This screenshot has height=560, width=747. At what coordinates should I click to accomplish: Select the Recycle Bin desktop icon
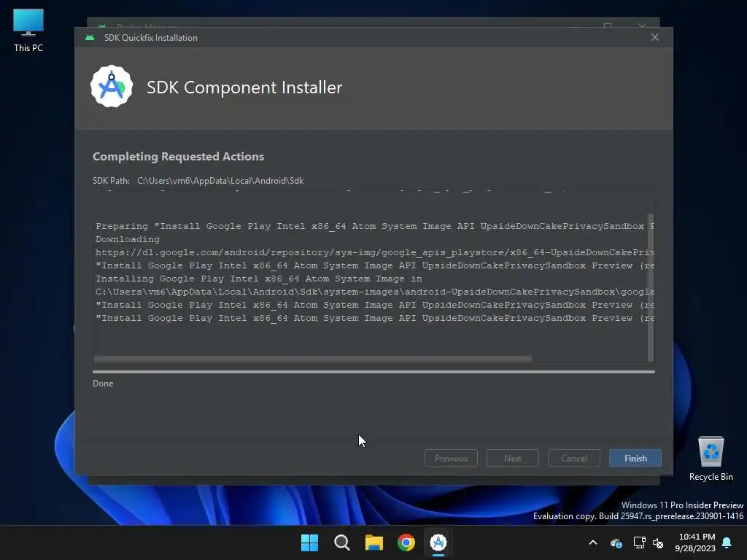point(711,459)
